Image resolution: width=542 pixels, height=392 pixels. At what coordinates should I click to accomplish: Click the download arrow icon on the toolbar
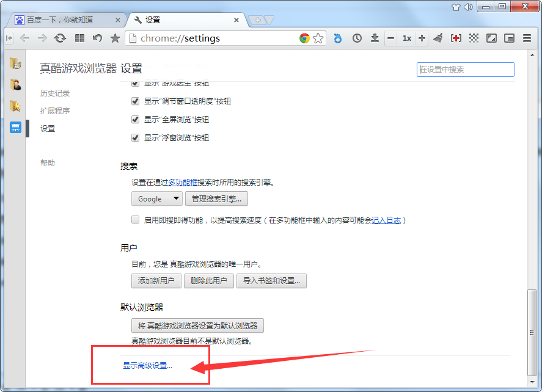[375, 38]
